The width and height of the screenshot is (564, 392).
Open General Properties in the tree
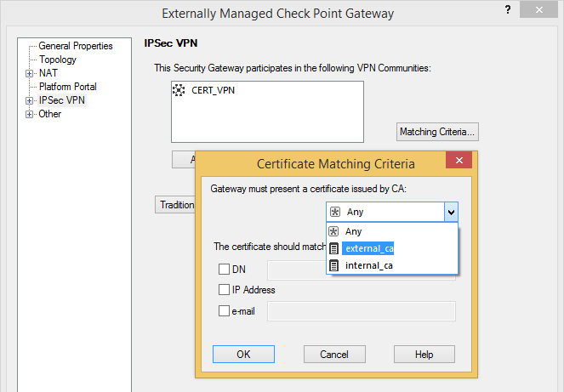click(x=76, y=46)
